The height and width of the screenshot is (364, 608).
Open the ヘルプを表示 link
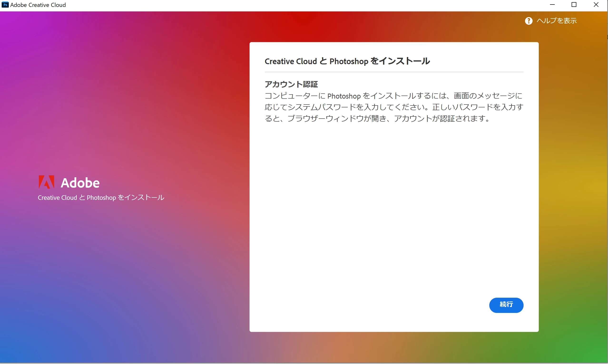(x=556, y=21)
